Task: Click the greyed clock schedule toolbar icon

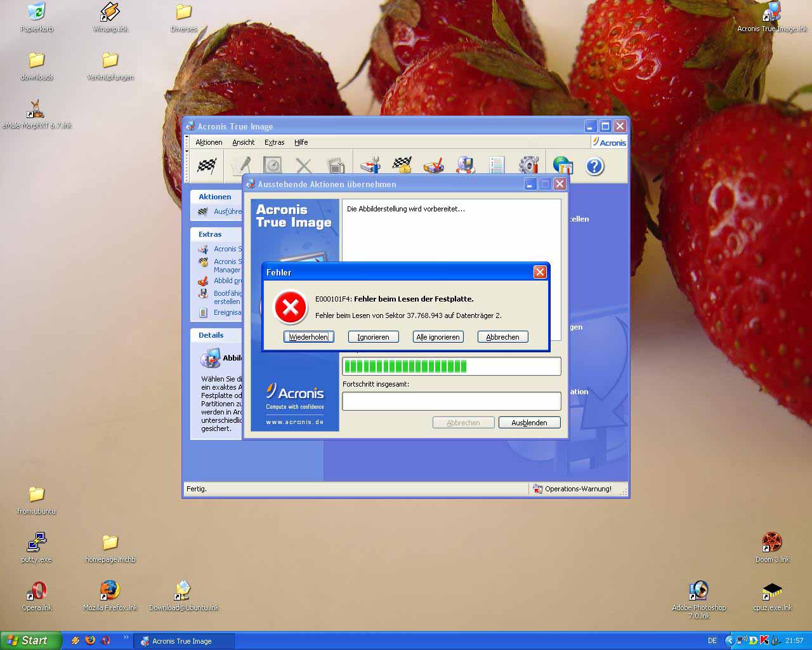Action: click(273, 166)
